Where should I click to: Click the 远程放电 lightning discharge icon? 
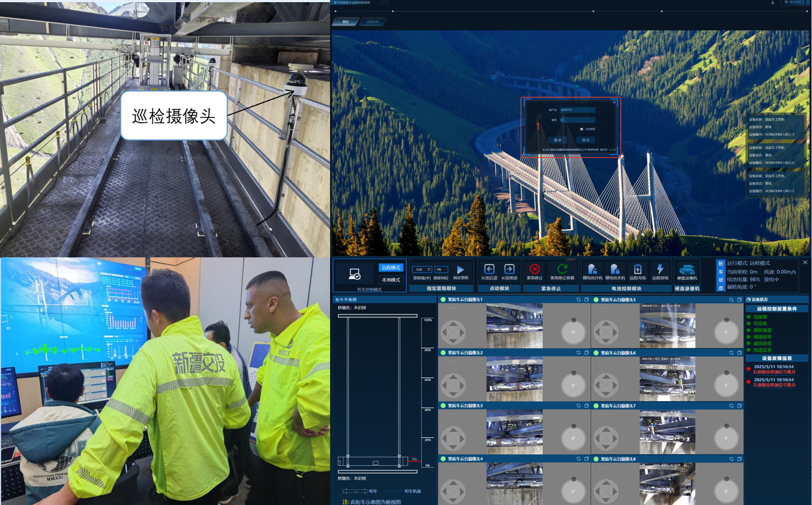[x=660, y=269]
